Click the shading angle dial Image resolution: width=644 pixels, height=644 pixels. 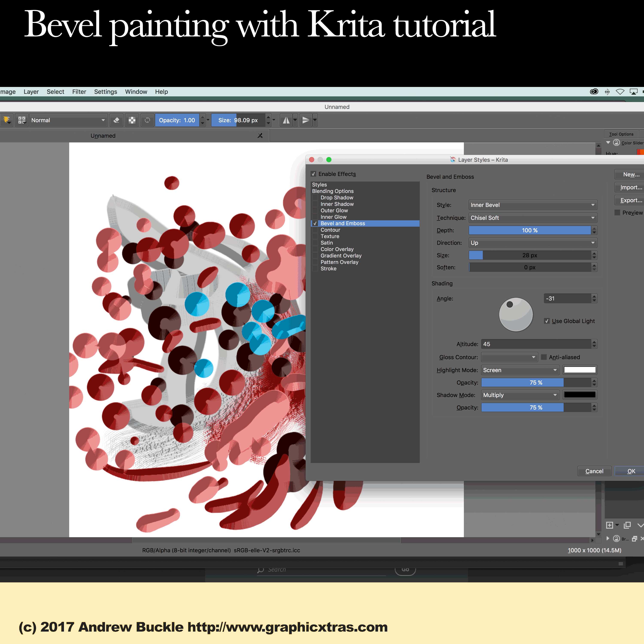tap(516, 314)
